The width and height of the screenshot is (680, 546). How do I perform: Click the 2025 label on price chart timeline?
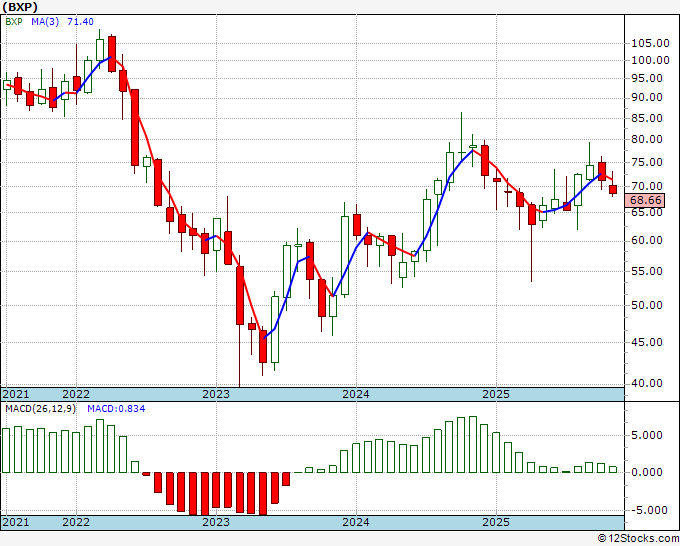(496, 394)
